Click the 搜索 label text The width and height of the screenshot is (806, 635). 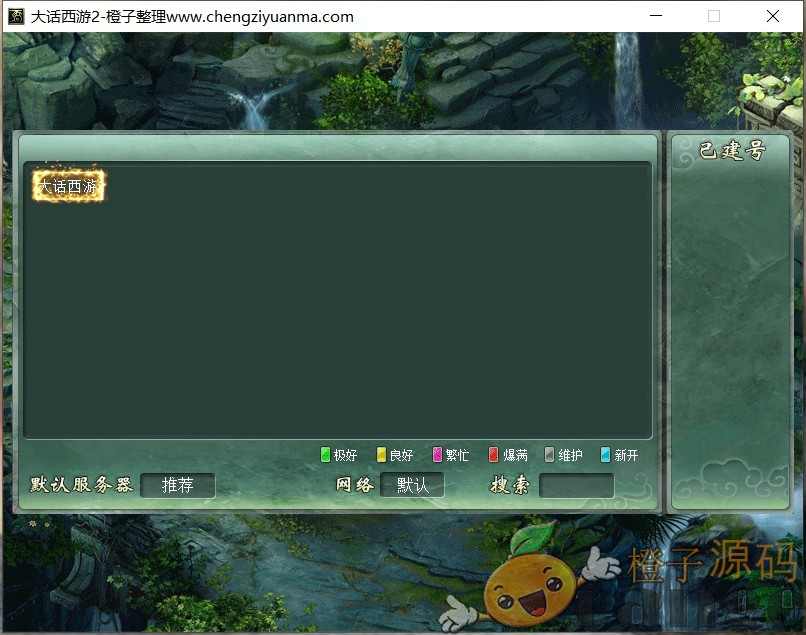510,485
